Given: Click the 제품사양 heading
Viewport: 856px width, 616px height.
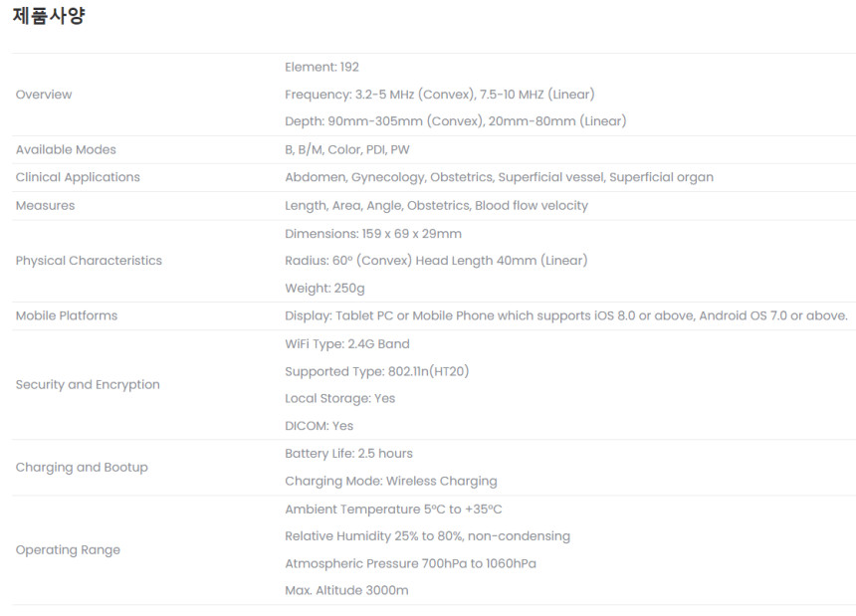Looking at the screenshot, I should coord(49,16).
